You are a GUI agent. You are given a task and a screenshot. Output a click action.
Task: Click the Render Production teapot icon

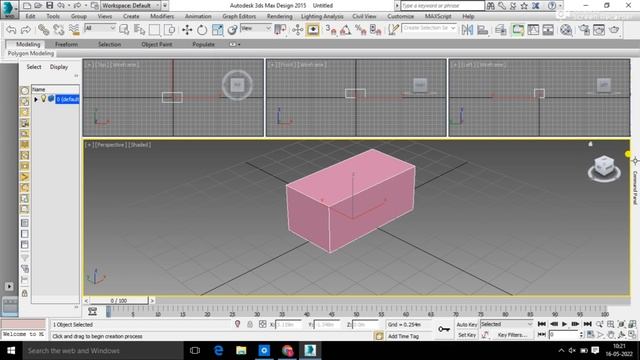pos(614,30)
